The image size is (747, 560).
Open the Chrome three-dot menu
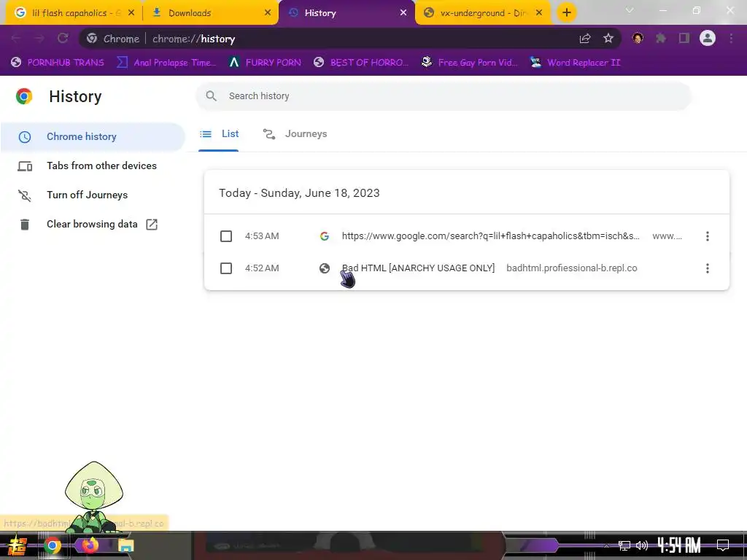pos(731,38)
